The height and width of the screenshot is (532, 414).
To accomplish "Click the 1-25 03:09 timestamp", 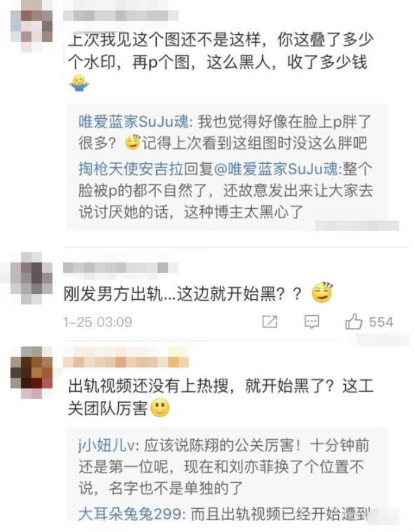I will pos(98,322).
